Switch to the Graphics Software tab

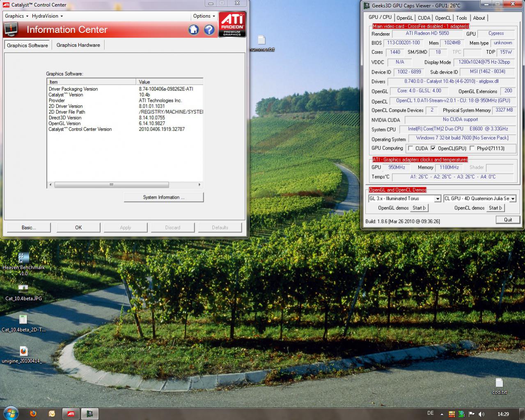28,45
